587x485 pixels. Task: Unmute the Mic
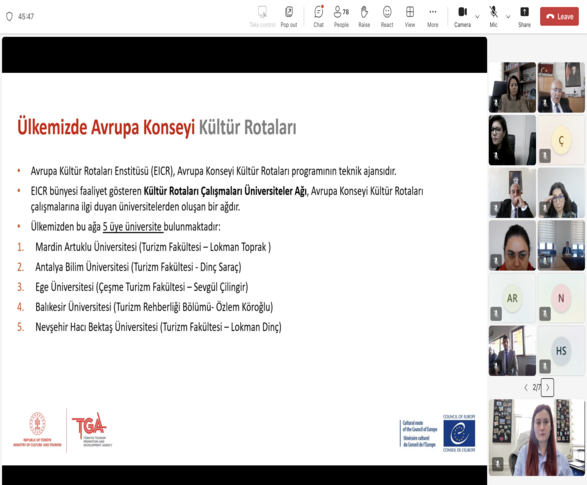click(x=493, y=16)
